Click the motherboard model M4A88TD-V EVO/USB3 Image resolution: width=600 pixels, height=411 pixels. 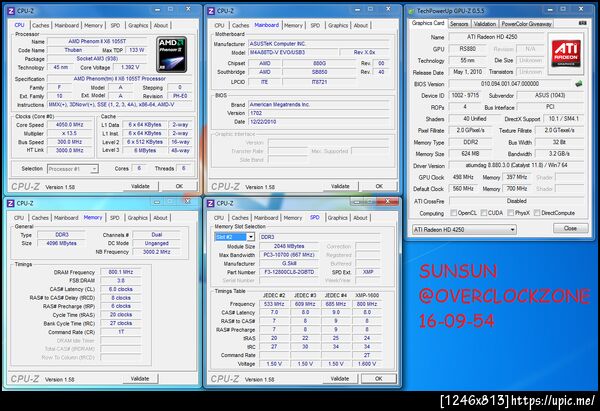(x=293, y=52)
